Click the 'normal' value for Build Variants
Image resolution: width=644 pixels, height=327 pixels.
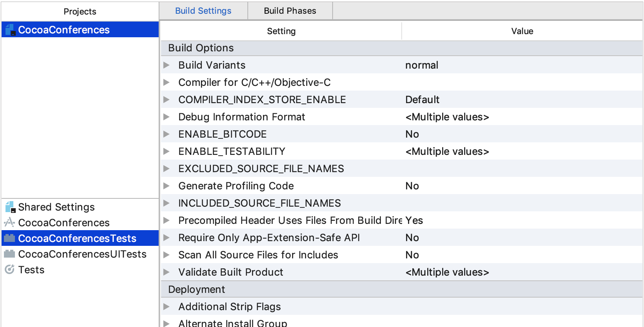point(422,65)
